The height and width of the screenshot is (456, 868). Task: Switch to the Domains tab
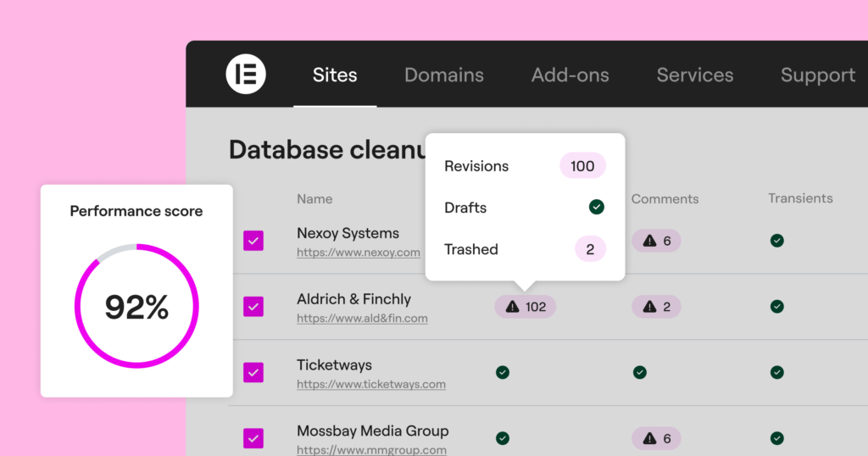pos(444,75)
